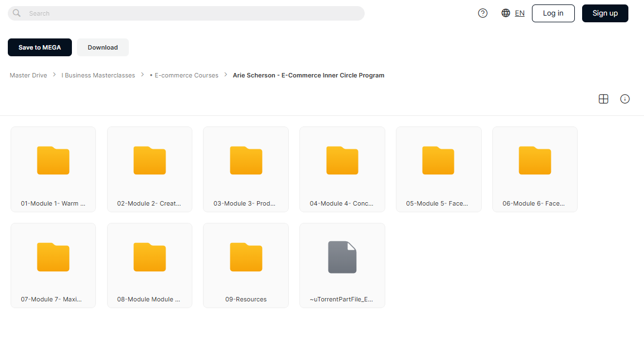Open the 03-Module 3 folder icon
The image size is (644, 356).
tap(246, 160)
